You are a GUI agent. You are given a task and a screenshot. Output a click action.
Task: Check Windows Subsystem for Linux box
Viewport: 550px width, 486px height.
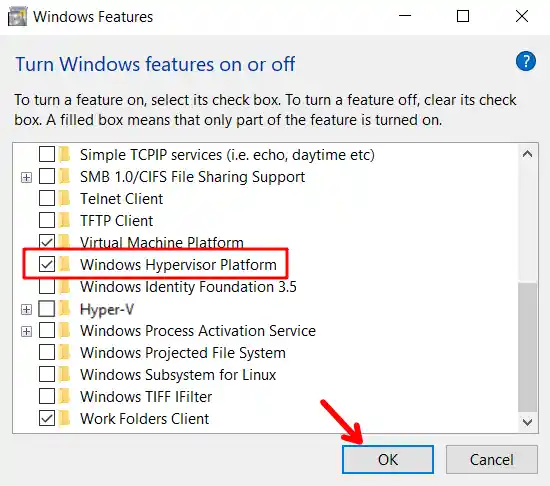(47, 374)
